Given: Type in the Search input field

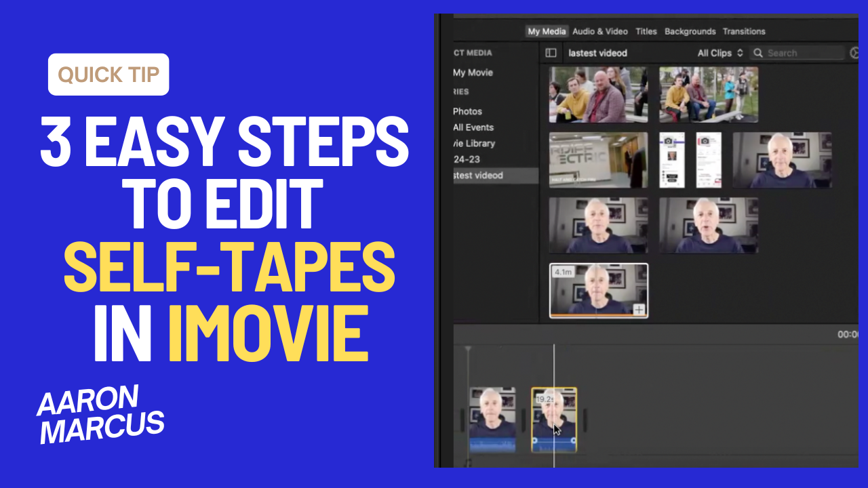Looking at the screenshot, I should 800,53.
